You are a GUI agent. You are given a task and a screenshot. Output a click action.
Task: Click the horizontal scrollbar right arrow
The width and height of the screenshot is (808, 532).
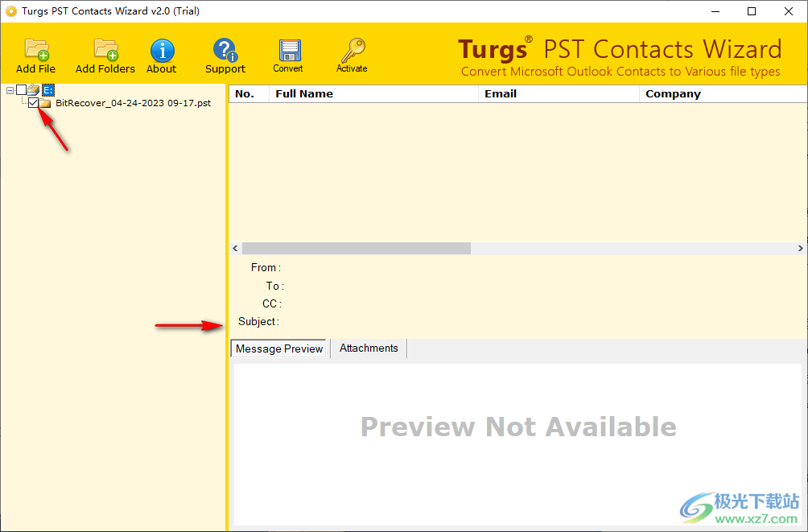pyautogui.click(x=801, y=249)
